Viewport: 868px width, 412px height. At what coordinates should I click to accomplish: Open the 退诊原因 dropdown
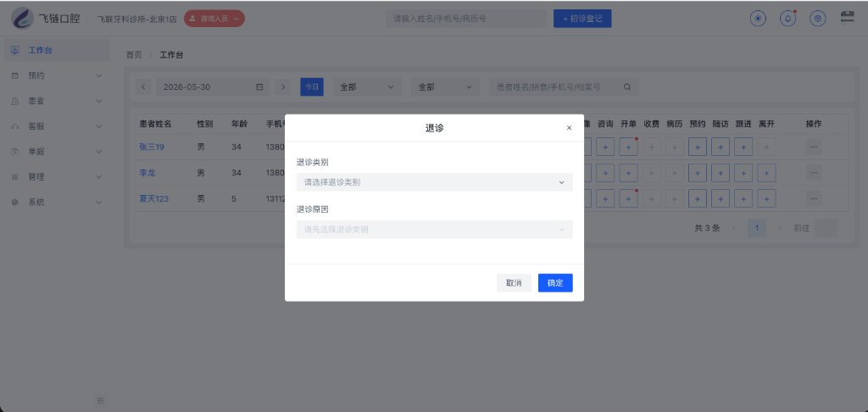(x=435, y=229)
